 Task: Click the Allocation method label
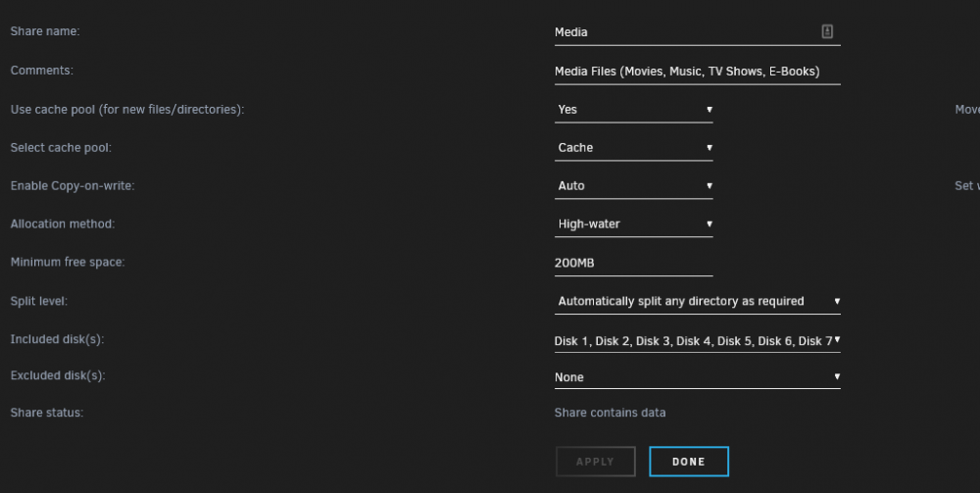[x=63, y=223]
